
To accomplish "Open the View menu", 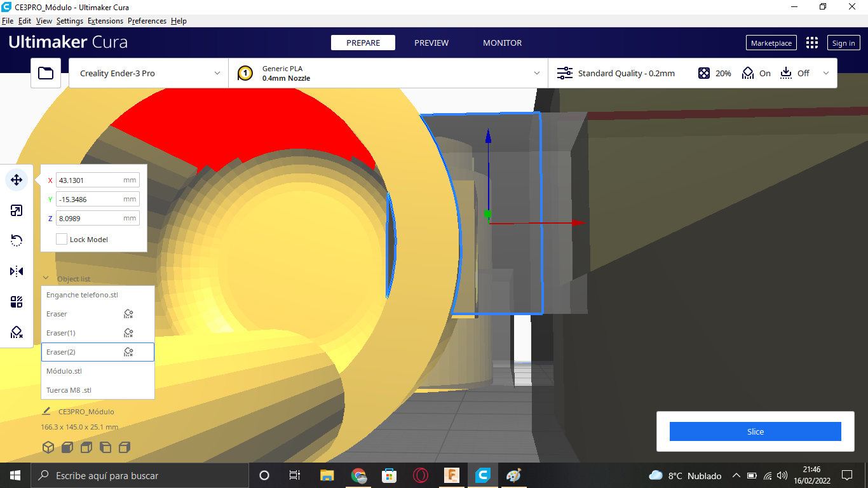I will click(x=44, y=21).
